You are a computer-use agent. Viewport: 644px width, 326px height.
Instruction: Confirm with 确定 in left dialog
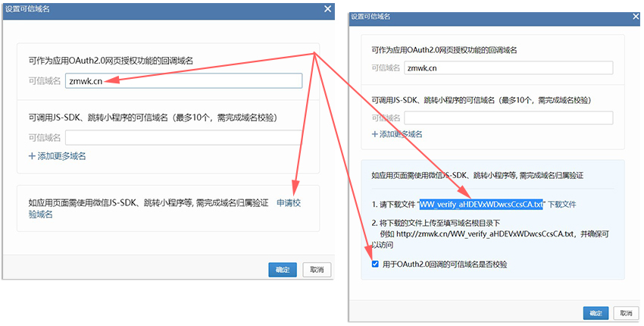pos(283,270)
